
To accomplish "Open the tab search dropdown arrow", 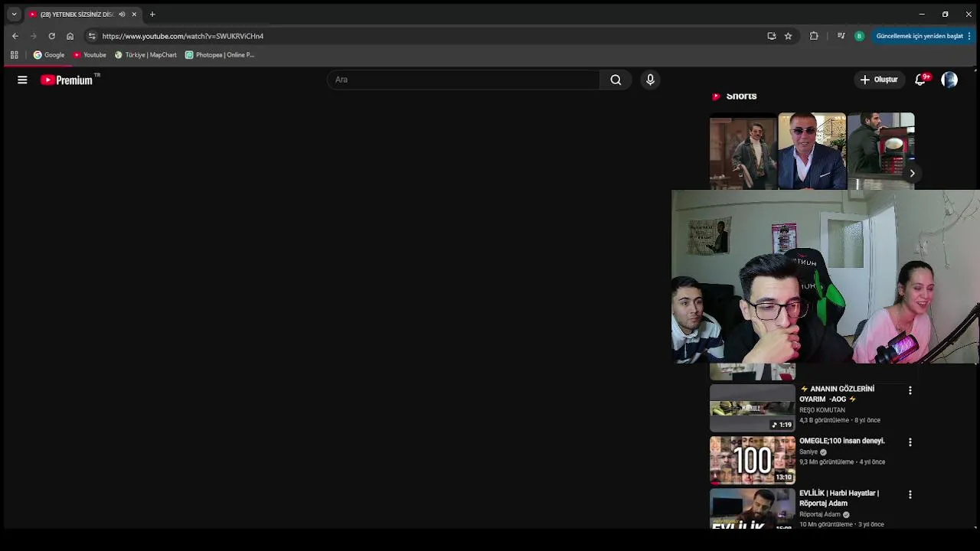I will pyautogui.click(x=14, y=14).
